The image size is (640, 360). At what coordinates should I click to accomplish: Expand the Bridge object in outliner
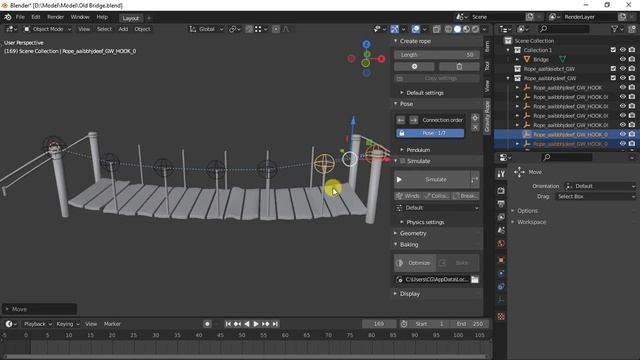click(x=518, y=59)
